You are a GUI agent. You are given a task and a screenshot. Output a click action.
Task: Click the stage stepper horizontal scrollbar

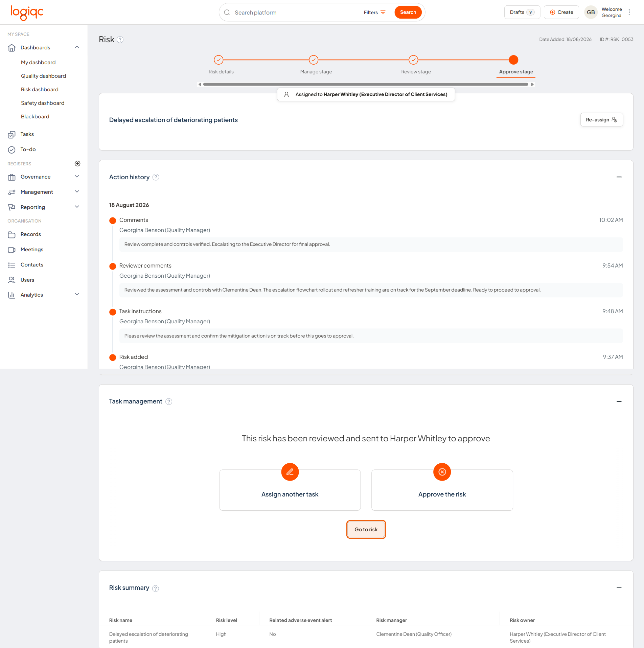click(x=366, y=85)
